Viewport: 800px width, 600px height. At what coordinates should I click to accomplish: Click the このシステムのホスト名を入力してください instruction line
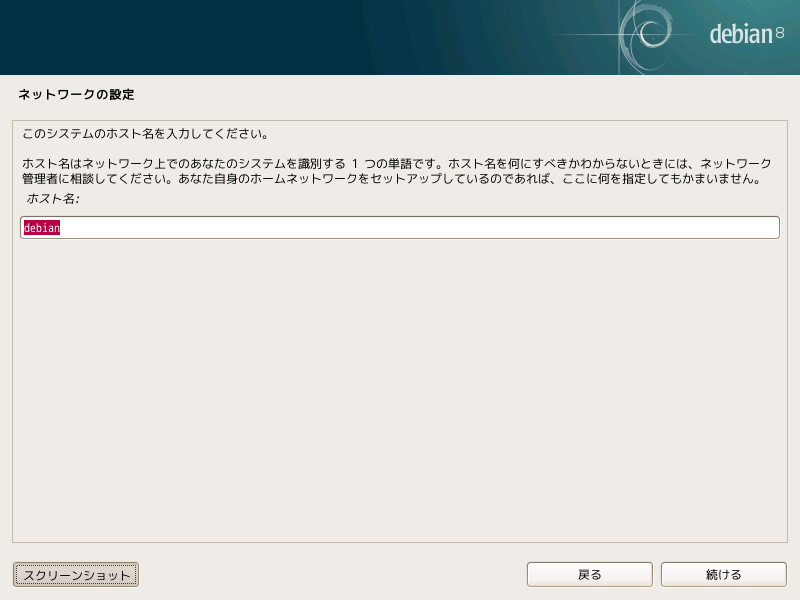[145, 133]
